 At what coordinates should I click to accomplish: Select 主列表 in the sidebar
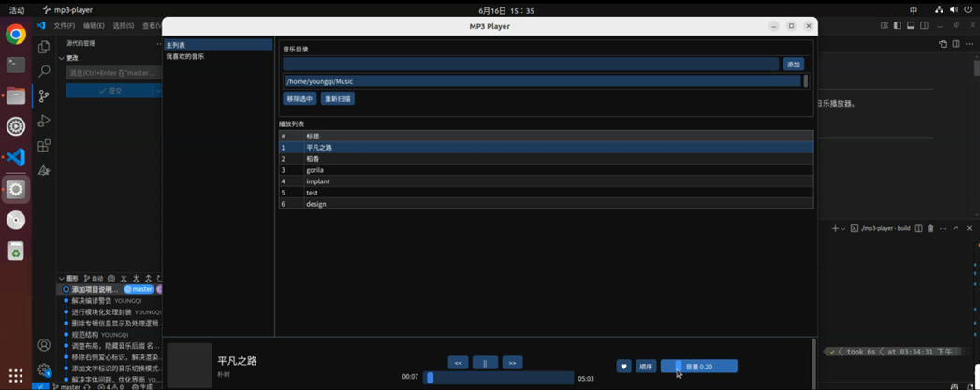click(176, 45)
